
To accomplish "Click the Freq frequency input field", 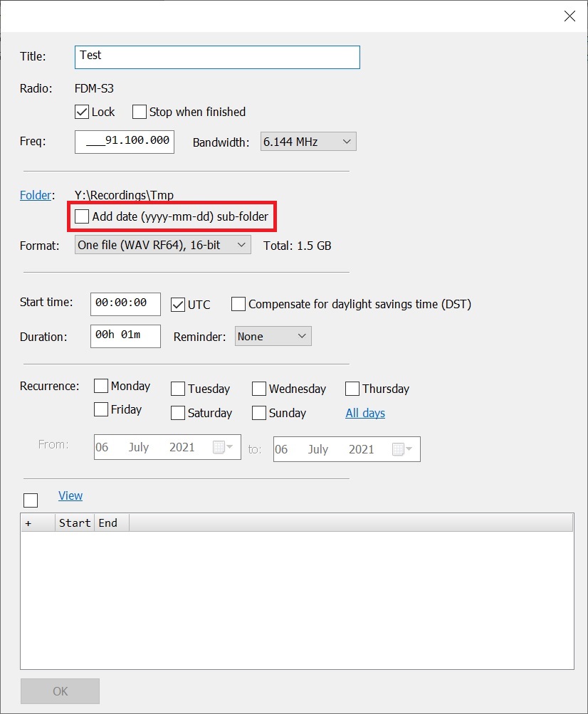I will (124, 142).
